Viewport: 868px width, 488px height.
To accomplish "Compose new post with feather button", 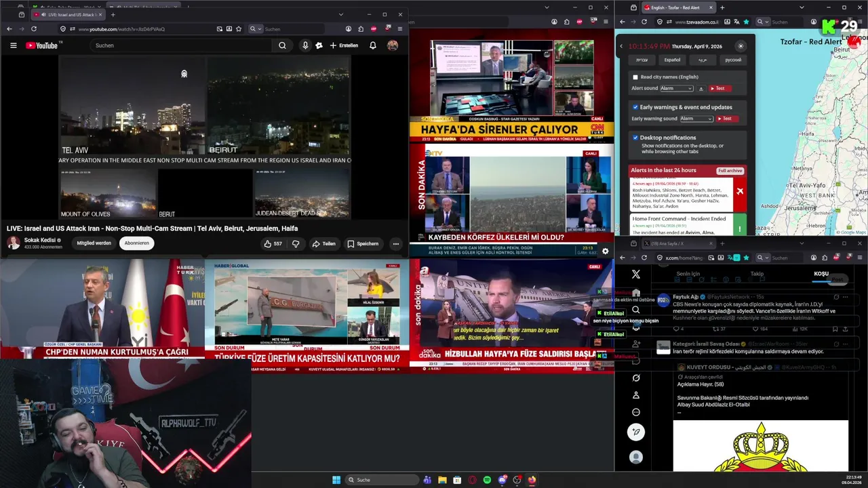I will point(635,432).
